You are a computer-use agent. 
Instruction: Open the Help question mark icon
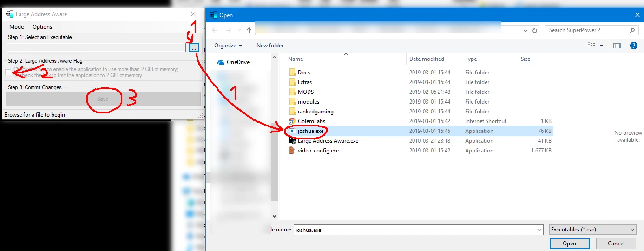click(633, 46)
